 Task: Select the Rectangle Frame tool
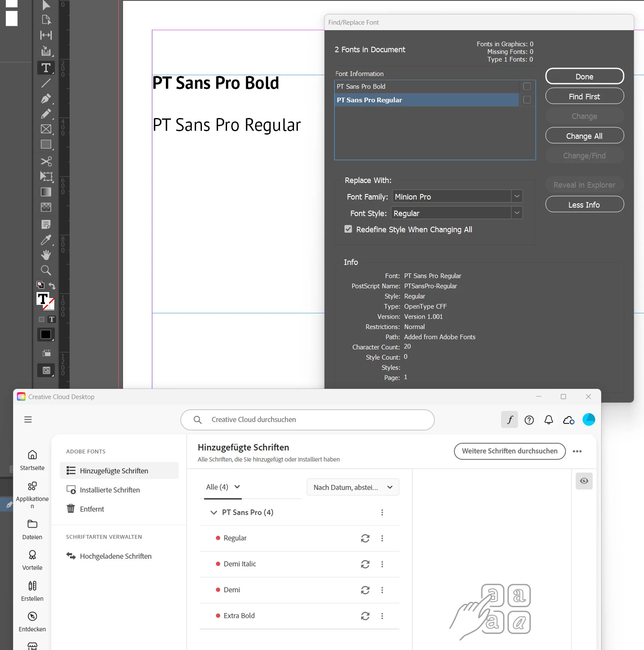46,129
